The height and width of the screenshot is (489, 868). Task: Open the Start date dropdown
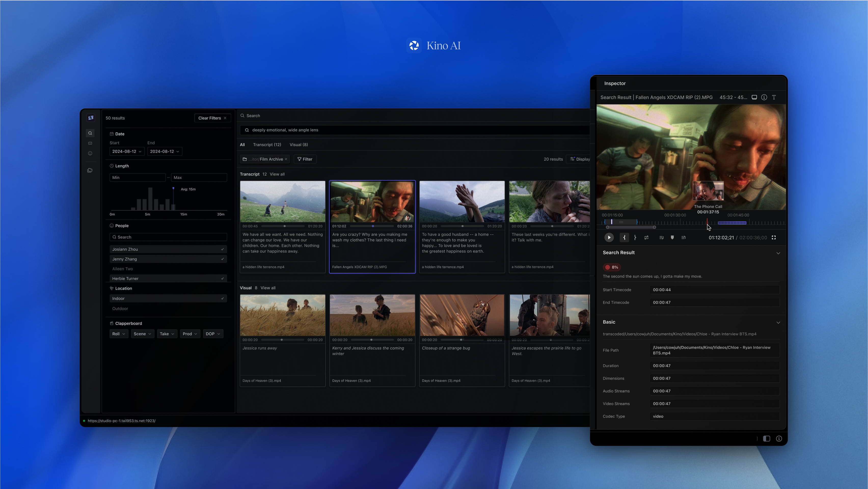click(127, 151)
